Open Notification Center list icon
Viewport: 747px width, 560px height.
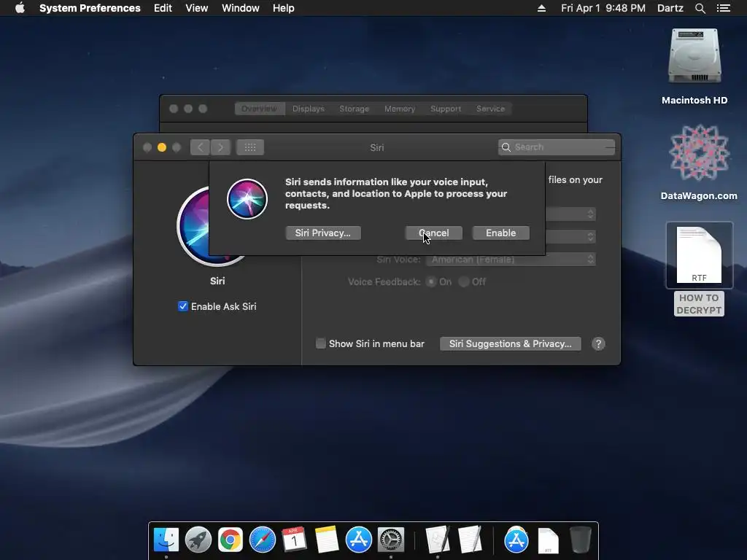pos(724,8)
